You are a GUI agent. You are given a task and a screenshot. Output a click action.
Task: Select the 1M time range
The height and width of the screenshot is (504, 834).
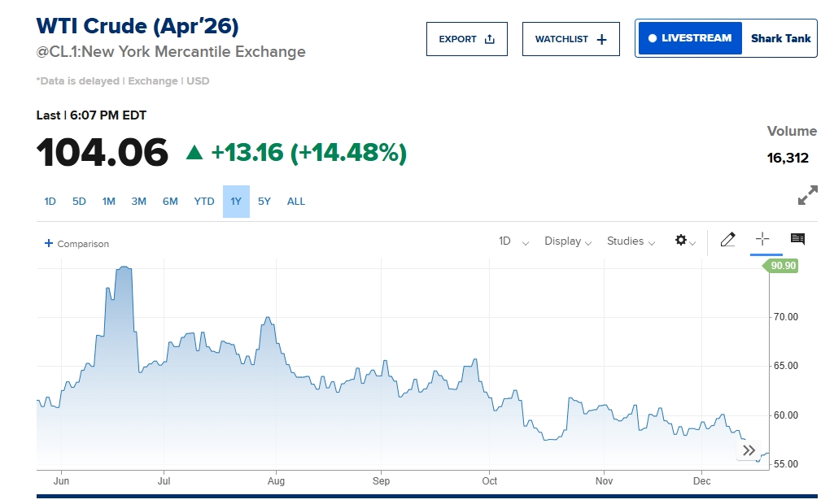(109, 202)
